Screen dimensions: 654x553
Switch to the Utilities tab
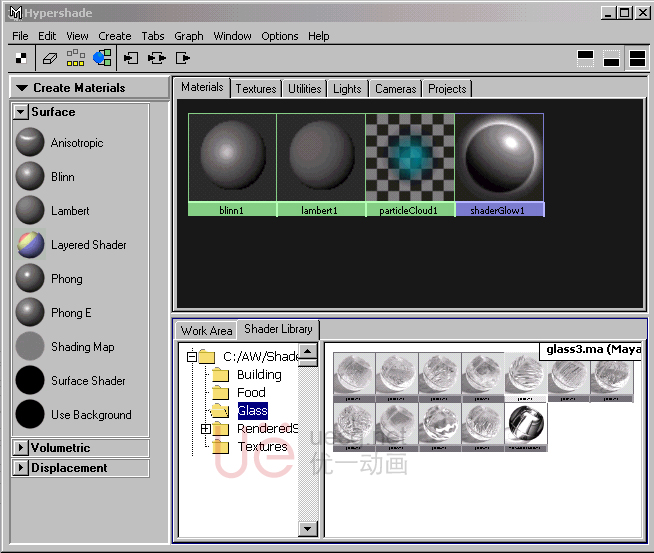(x=304, y=89)
